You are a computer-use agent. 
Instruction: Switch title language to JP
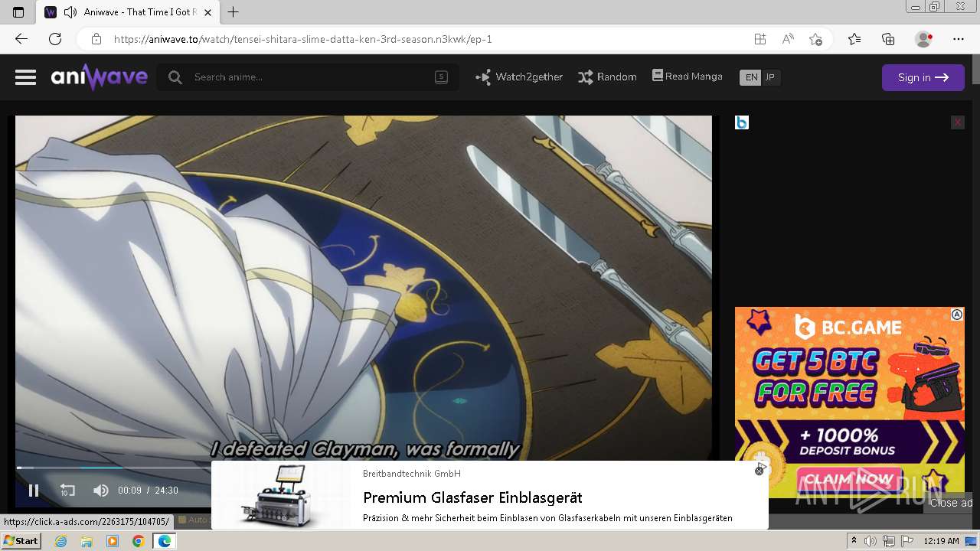(770, 77)
